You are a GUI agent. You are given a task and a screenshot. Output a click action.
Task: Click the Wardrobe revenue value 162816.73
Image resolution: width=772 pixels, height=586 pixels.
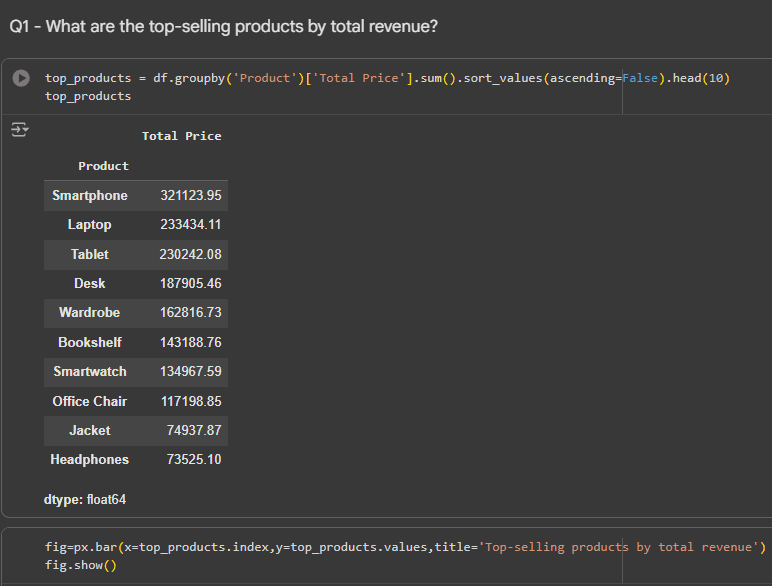[x=190, y=313]
